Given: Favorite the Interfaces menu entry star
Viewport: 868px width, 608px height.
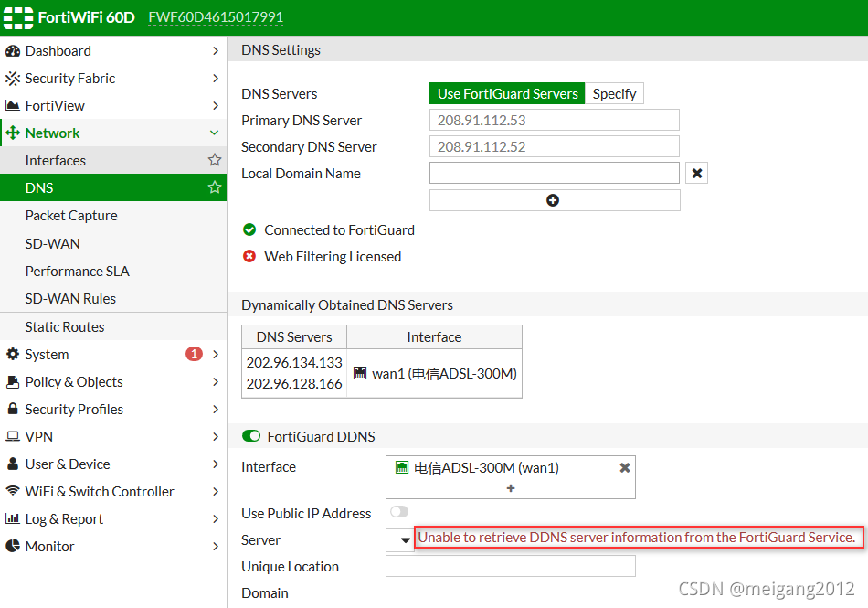Looking at the screenshot, I should pos(215,160).
